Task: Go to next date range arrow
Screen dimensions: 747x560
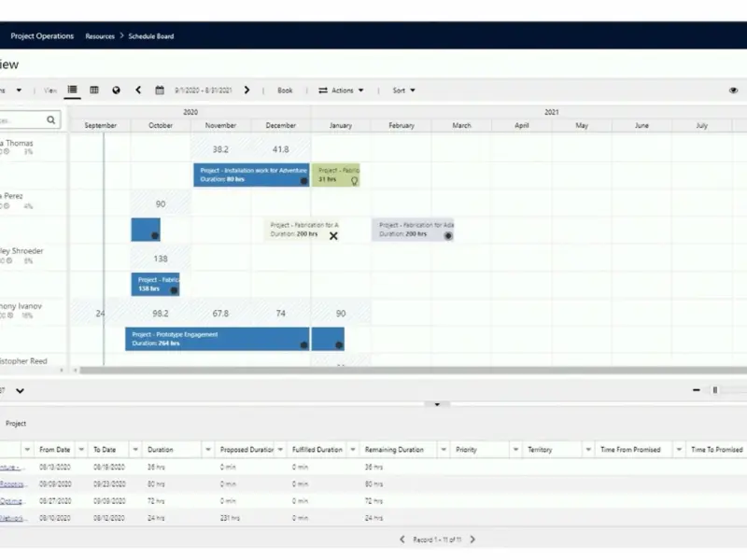Action: pos(247,91)
